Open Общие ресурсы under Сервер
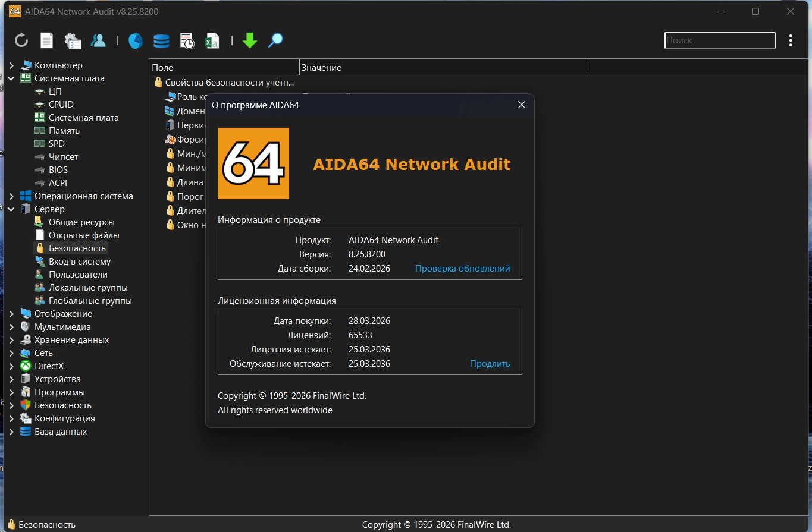812x532 pixels. (x=81, y=222)
